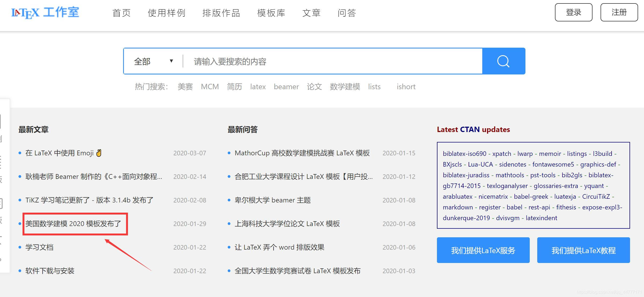Click CTAN package mathtools
644x297 pixels.
coord(510,175)
